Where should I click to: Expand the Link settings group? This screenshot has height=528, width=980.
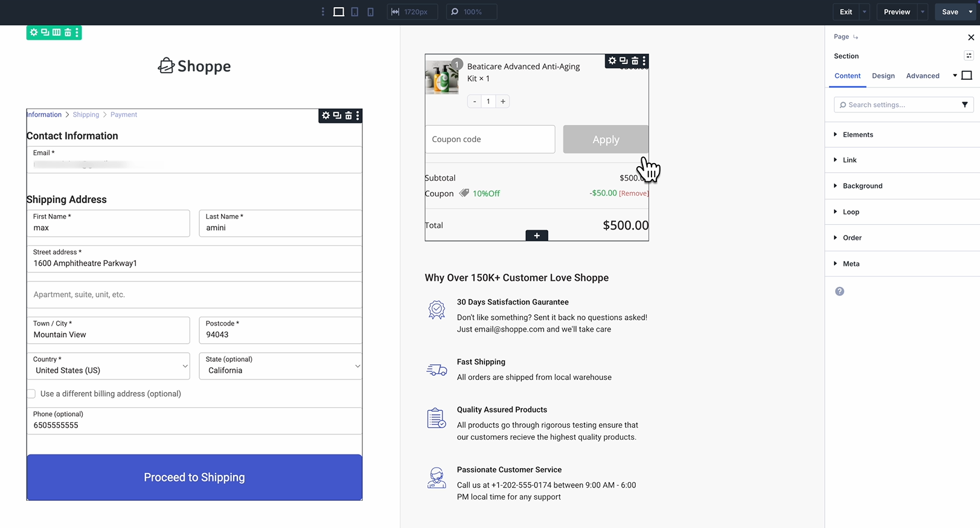[902, 160]
